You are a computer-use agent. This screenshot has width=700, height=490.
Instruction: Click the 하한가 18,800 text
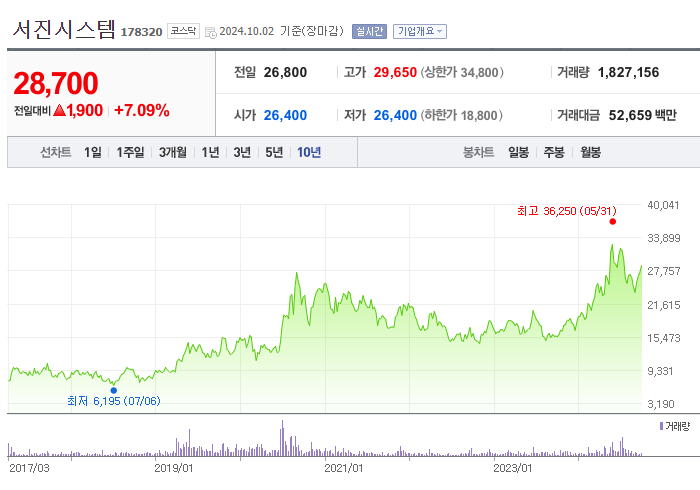click(x=461, y=115)
